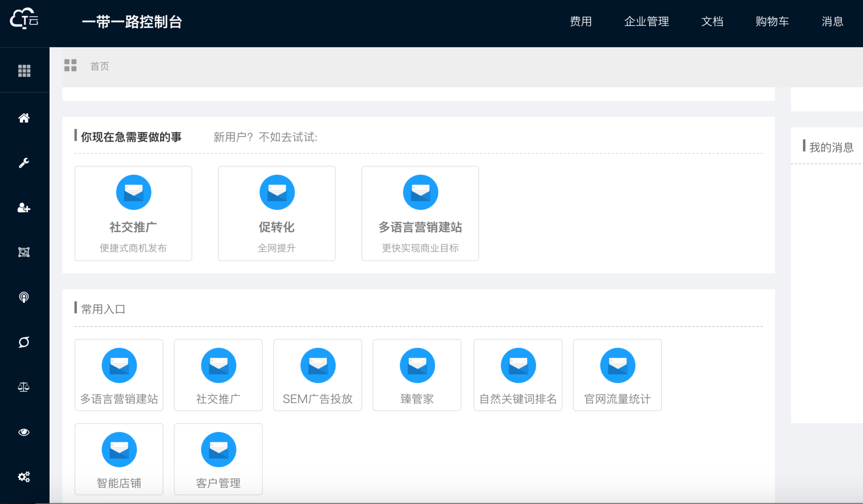The width and height of the screenshot is (863, 504).
Task: Toggle the eye visibility icon in the sidebar
Action: 24,432
